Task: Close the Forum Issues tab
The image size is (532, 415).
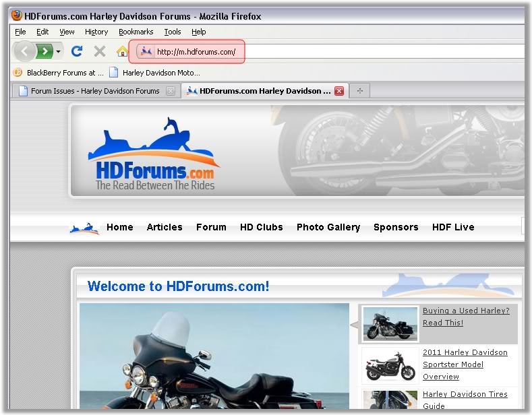Action: (171, 91)
